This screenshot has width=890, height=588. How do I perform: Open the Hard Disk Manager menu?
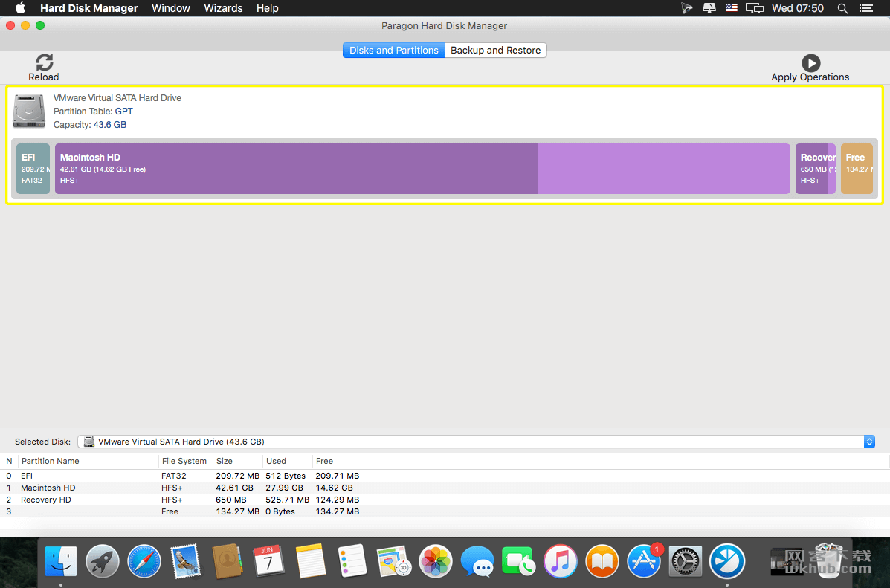click(x=89, y=8)
